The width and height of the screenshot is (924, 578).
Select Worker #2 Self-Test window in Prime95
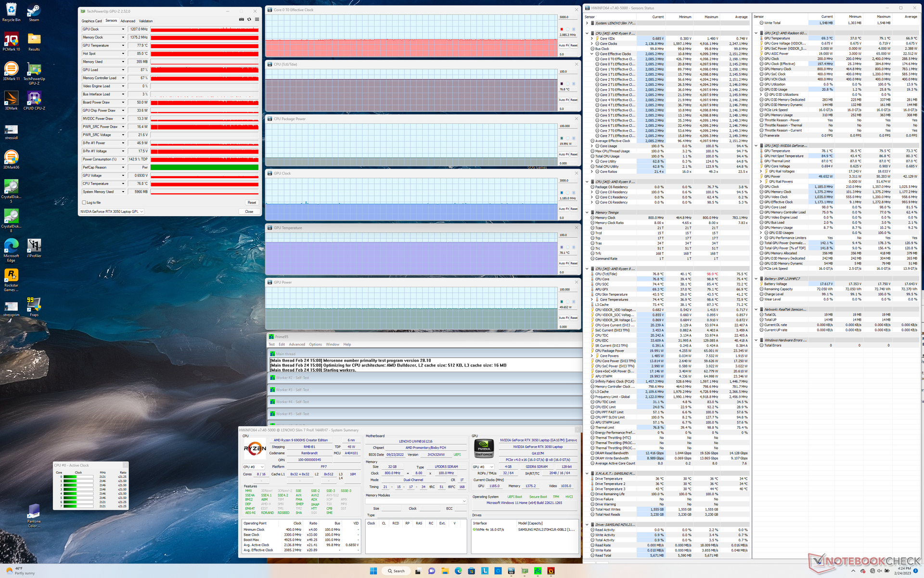[x=424, y=378]
